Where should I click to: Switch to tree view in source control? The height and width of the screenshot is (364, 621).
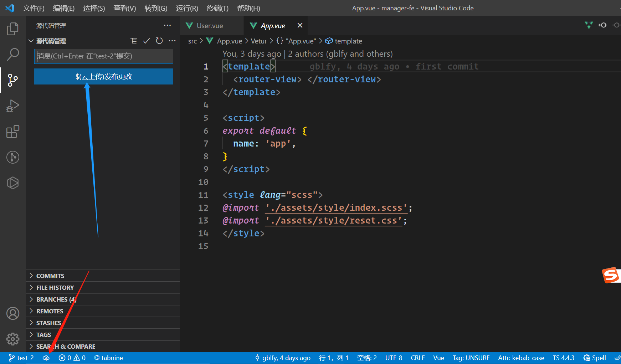tap(134, 41)
